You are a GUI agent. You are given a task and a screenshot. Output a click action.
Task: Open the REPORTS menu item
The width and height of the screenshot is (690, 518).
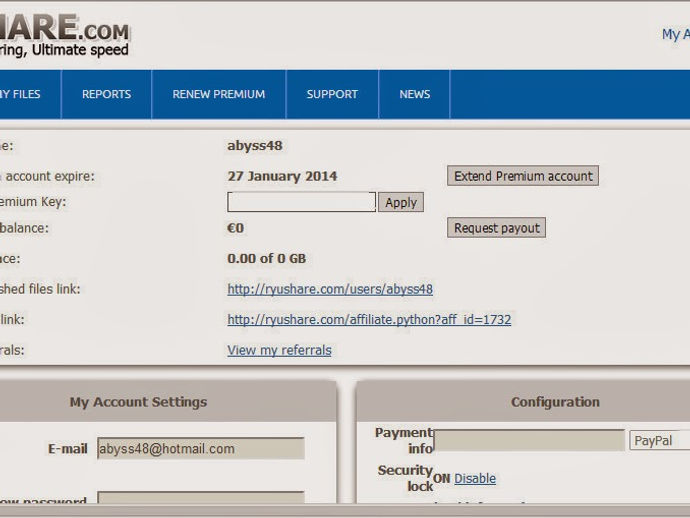point(106,94)
